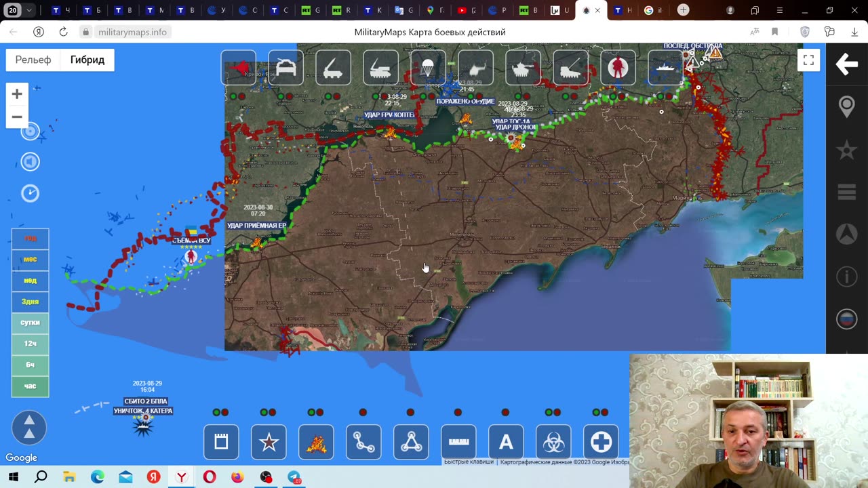The width and height of the screenshot is (868, 488).
Task: Toggle red dot above ruler tool
Action: pos(458,412)
